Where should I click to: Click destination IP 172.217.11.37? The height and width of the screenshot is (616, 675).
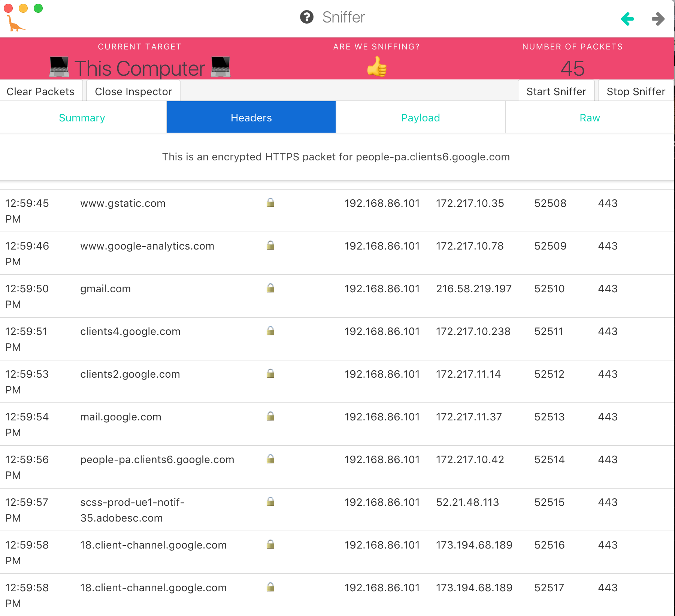[x=469, y=417]
